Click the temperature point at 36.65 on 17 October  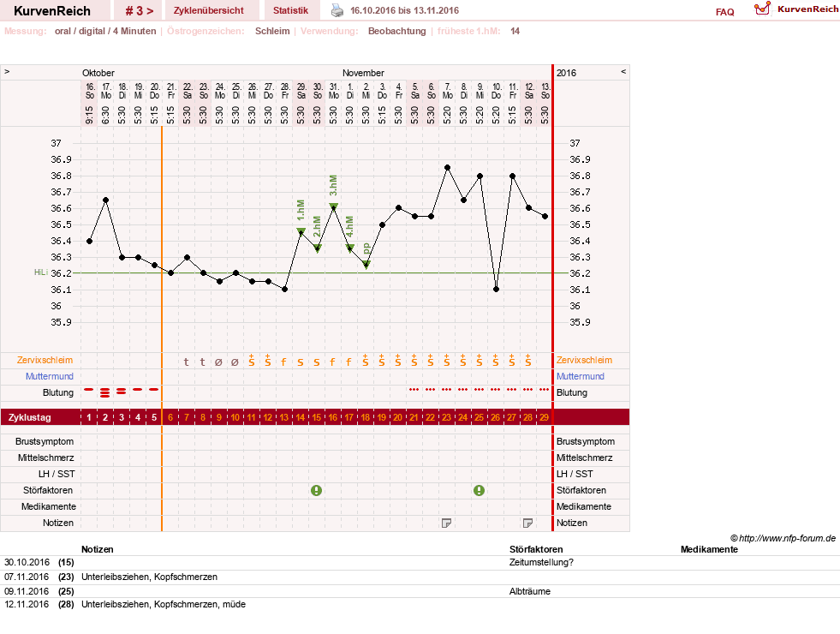tap(105, 200)
